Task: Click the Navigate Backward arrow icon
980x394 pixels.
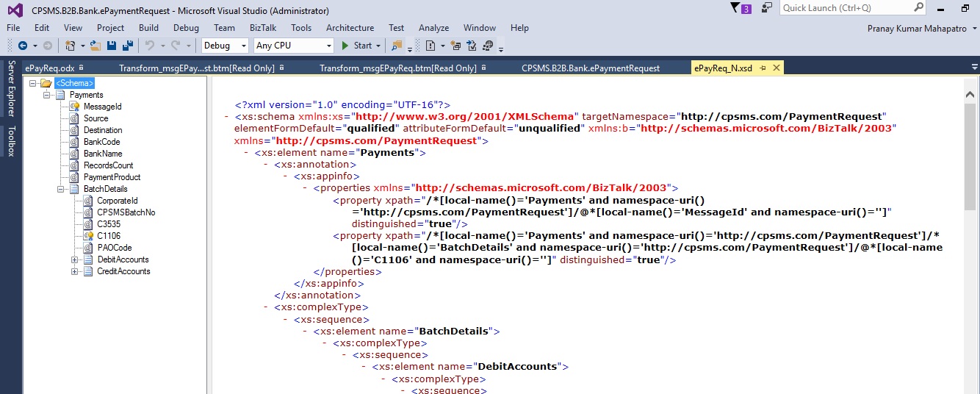Action: [22, 46]
